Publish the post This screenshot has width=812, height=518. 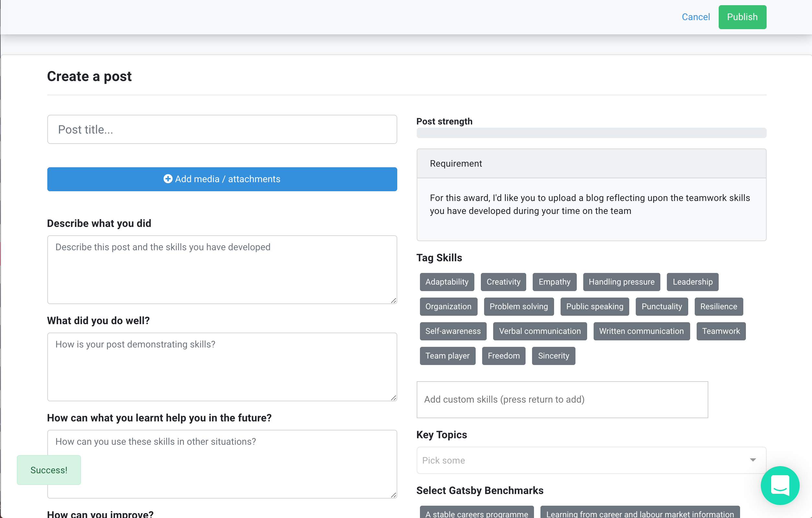pyautogui.click(x=742, y=17)
